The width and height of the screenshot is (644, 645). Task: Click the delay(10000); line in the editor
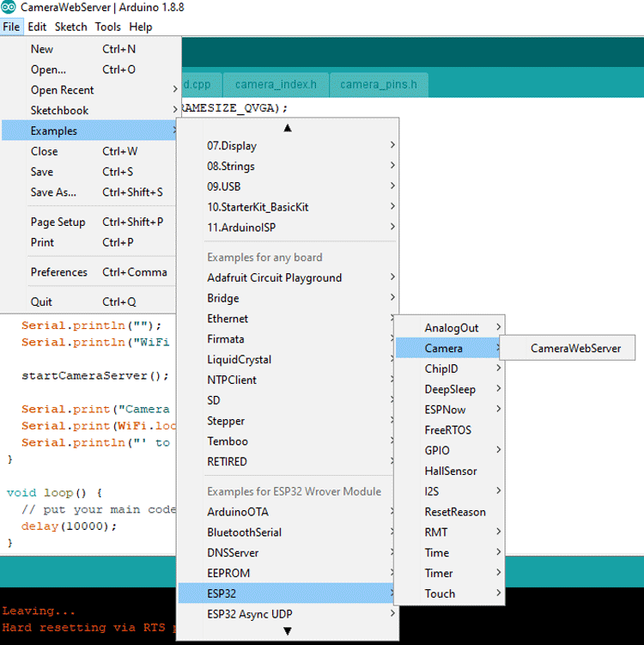69,526
